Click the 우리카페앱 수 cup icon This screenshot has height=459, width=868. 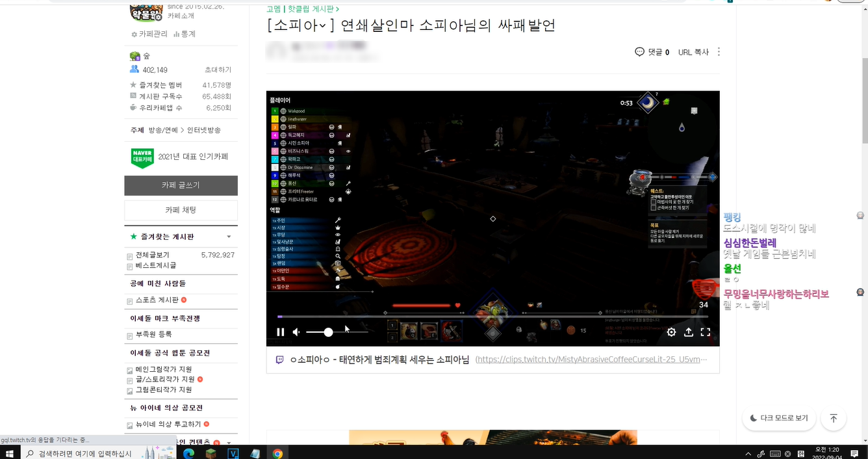tap(133, 107)
